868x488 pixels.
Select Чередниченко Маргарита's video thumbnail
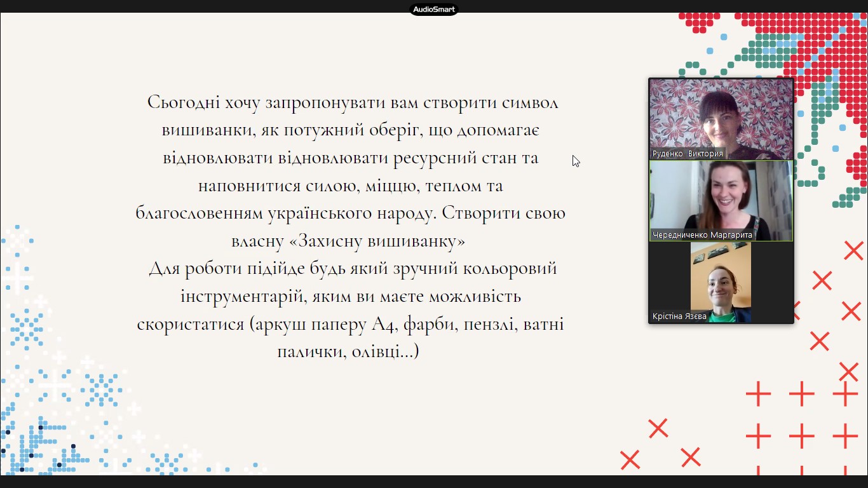(721, 201)
